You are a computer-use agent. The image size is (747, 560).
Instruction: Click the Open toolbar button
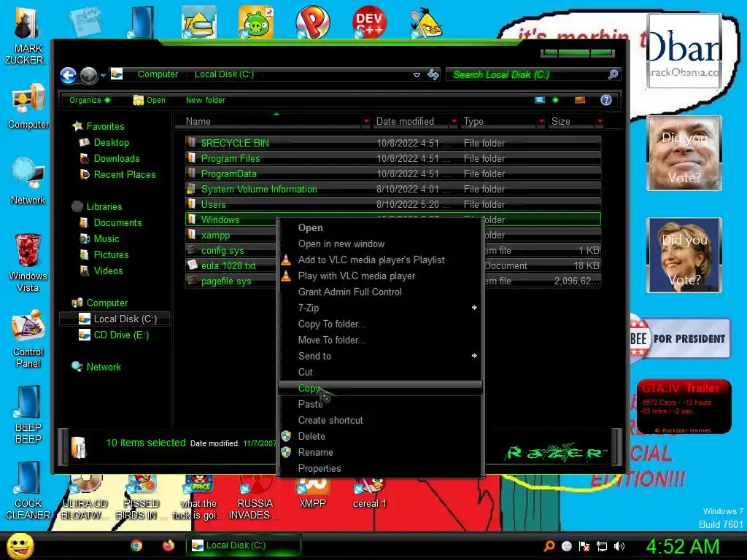tap(149, 100)
